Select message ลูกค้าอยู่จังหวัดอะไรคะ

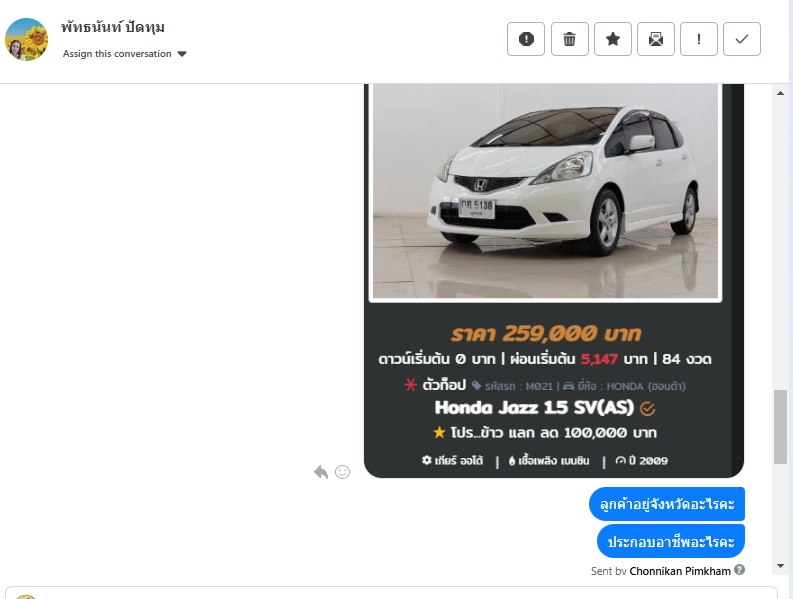tap(667, 504)
